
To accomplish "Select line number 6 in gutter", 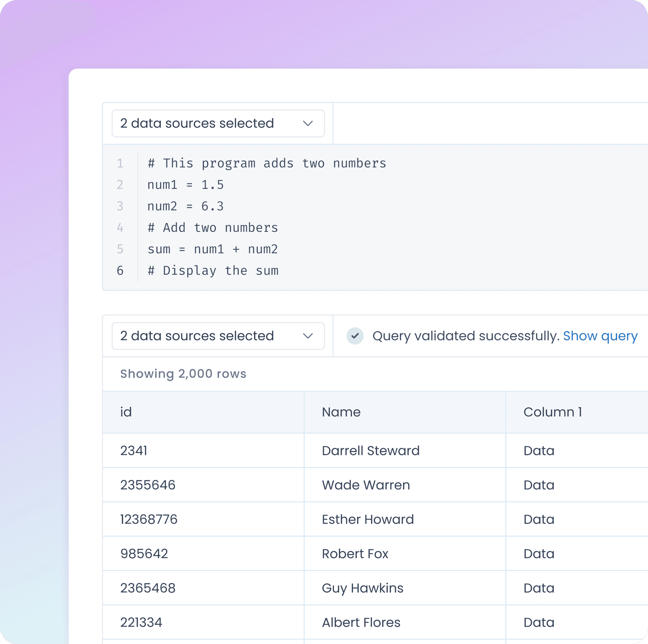I will pos(120,271).
